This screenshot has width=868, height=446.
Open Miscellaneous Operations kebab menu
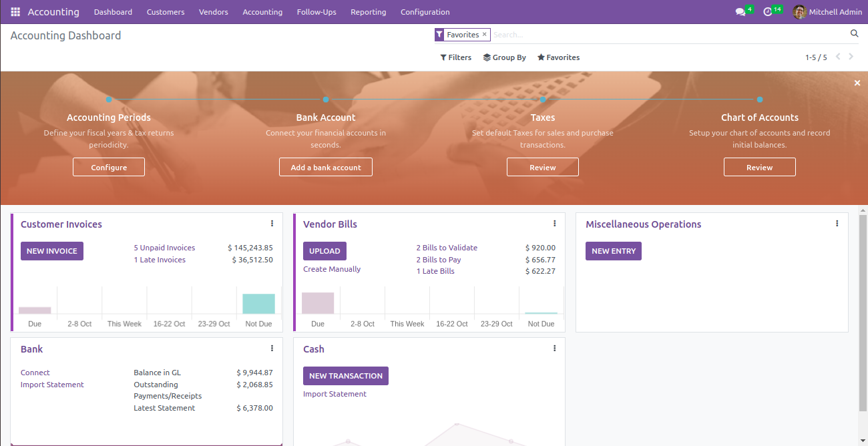point(837,224)
